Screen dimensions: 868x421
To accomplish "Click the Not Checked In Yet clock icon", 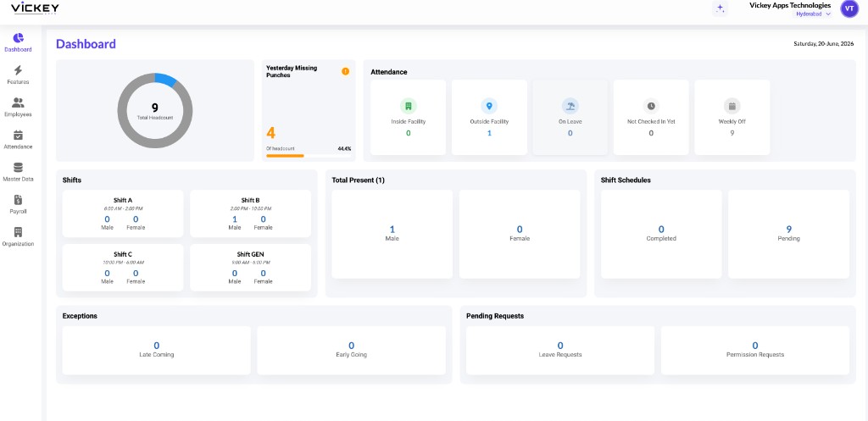I will pyautogui.click(x=651, y=106).
